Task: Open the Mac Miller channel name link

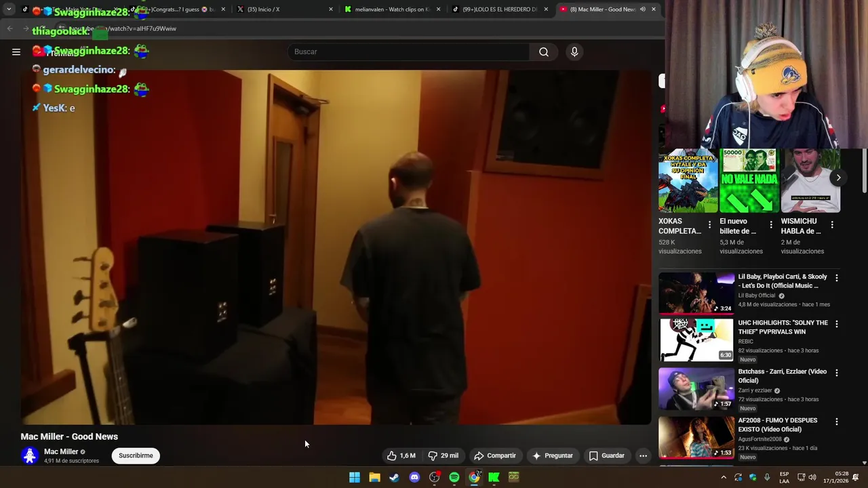Action: [x=61, y=451]
